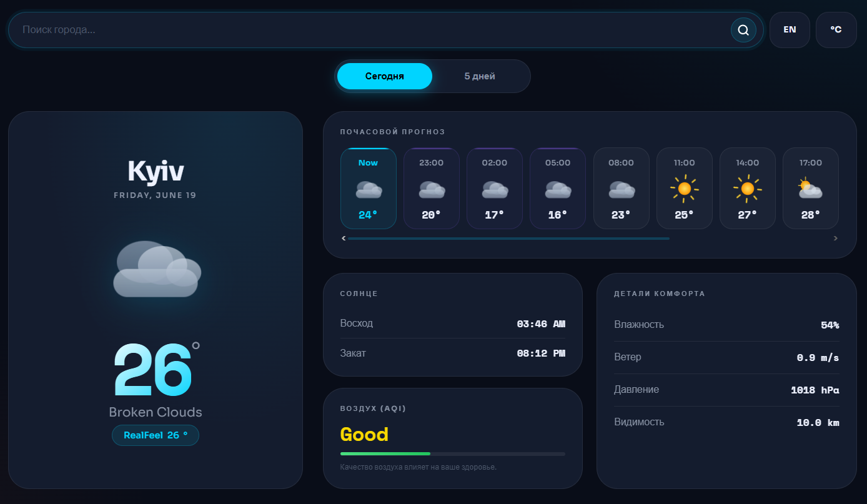Switch to the 5 дней tab

480,76
